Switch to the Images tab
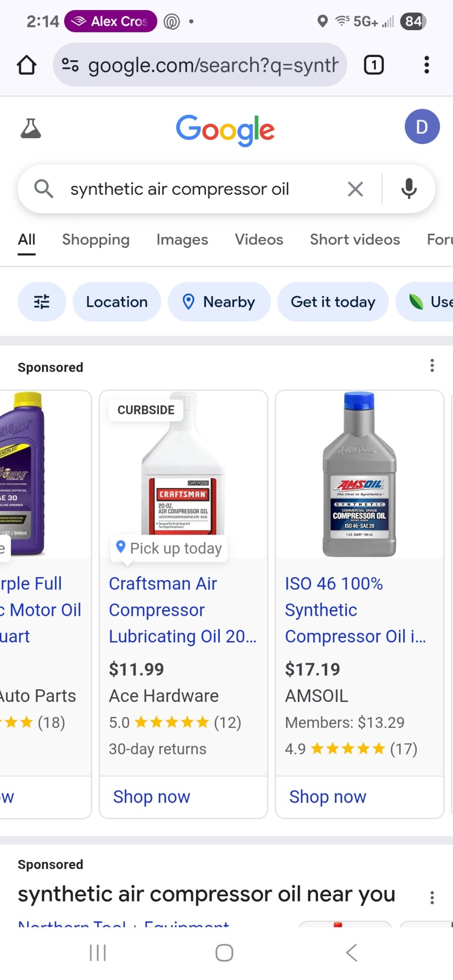Image resolution: width=453 pixels, height=980 pixels. (x=182, y=240)
